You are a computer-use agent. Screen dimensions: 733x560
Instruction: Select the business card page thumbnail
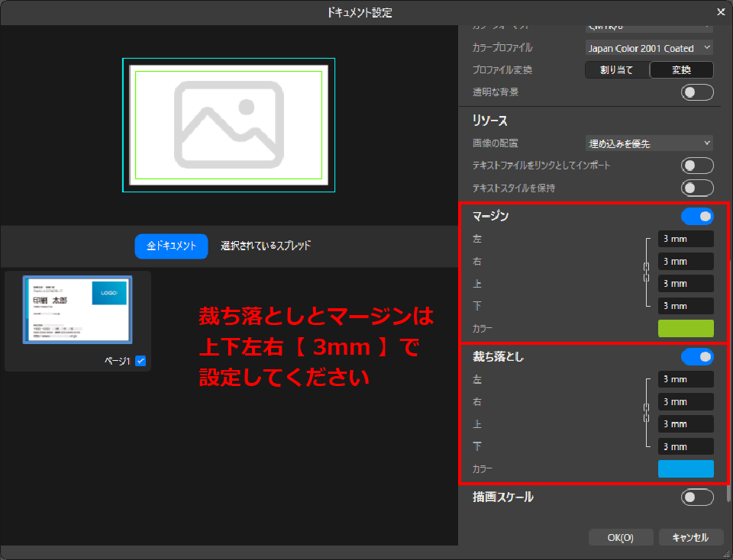77,310
